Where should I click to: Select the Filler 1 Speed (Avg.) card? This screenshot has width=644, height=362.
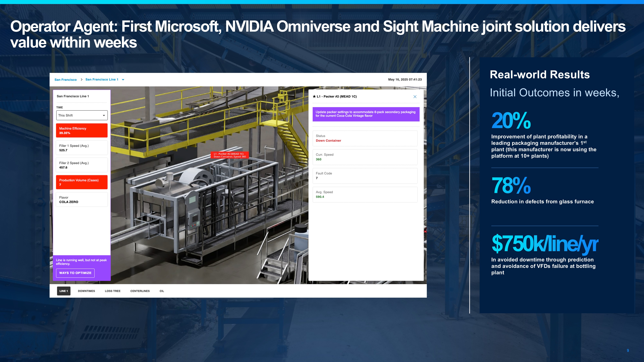coord(82,148)
